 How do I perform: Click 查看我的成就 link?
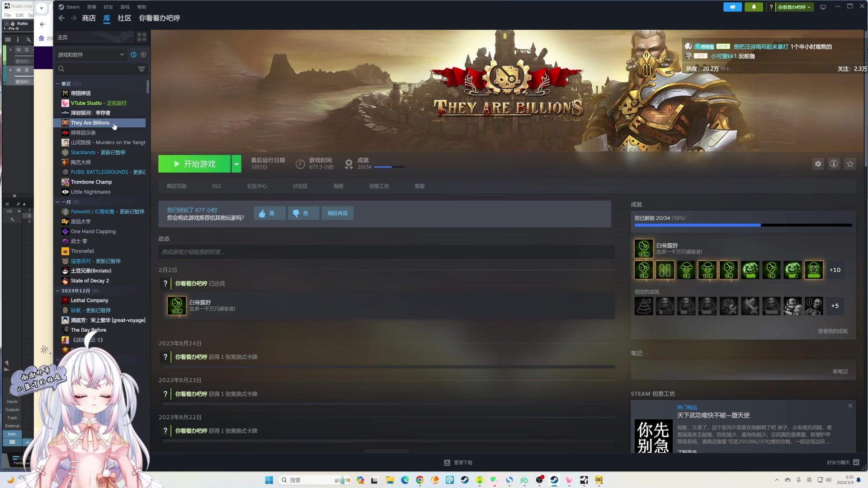coord(832,331)
